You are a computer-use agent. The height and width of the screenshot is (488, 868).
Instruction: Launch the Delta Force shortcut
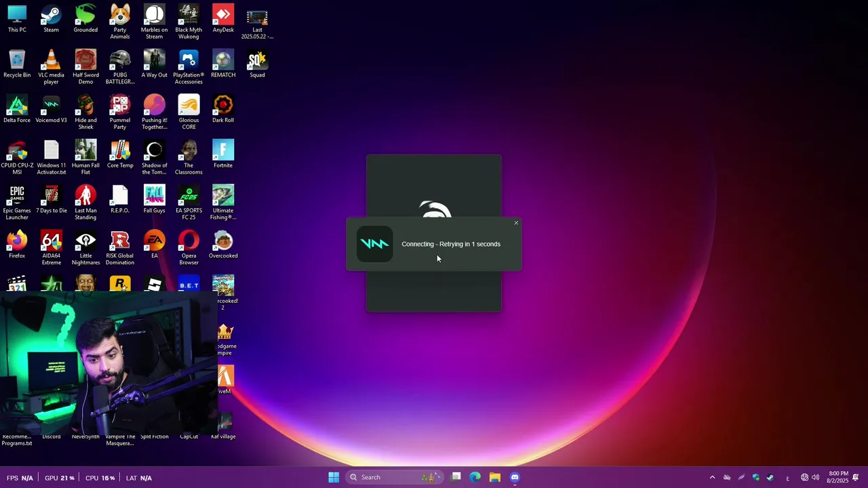pyautogui.click(x=17, y=109)
